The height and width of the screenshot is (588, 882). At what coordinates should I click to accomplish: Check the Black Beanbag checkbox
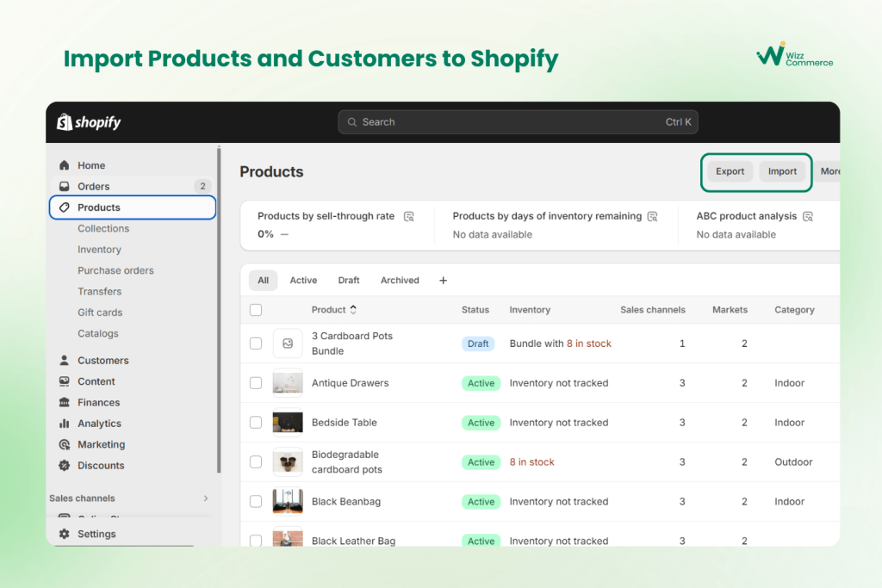pyautogui.click(x=256, y=501)
